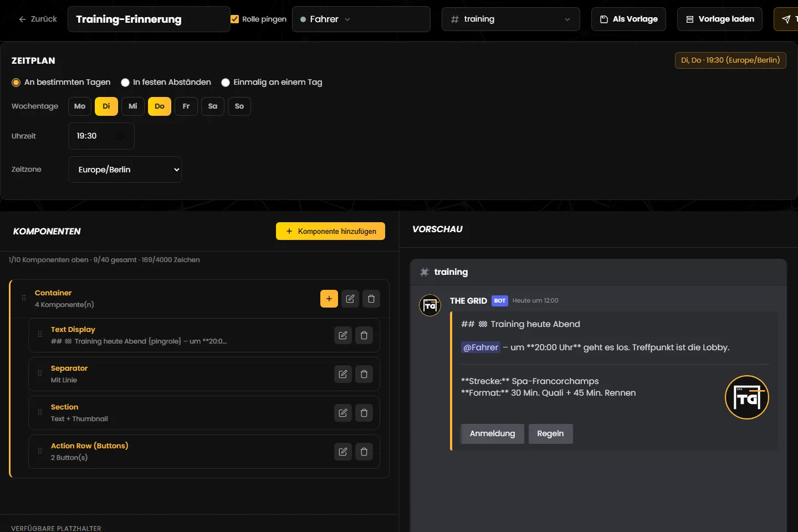Select the Action Row (Buttons) title
The image size is (798, 532).
[x=89, y=446]
